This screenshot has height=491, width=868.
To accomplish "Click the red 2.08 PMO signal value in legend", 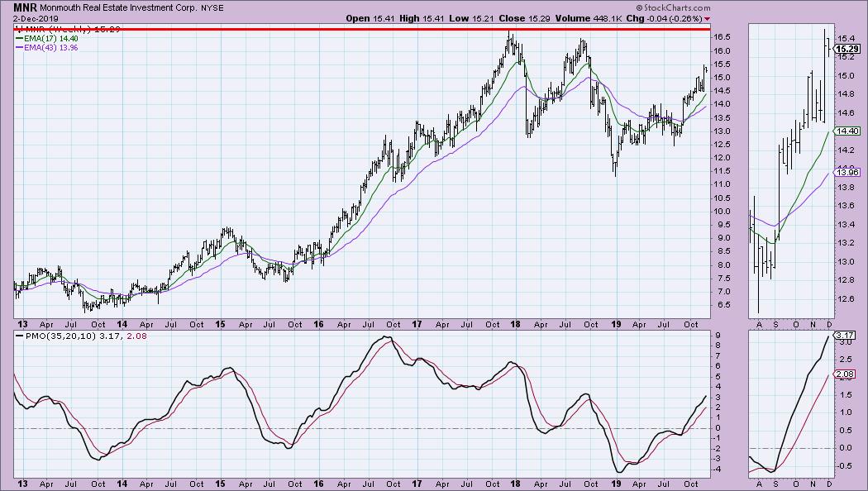I will [x=137, y=336].
